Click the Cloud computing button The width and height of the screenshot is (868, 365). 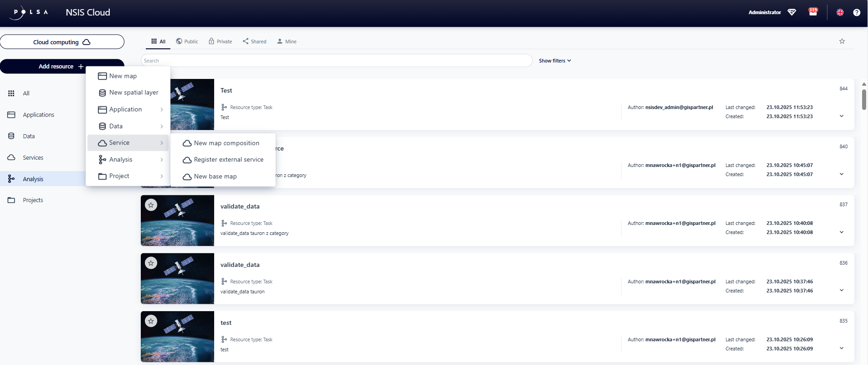tap(62, 42)
